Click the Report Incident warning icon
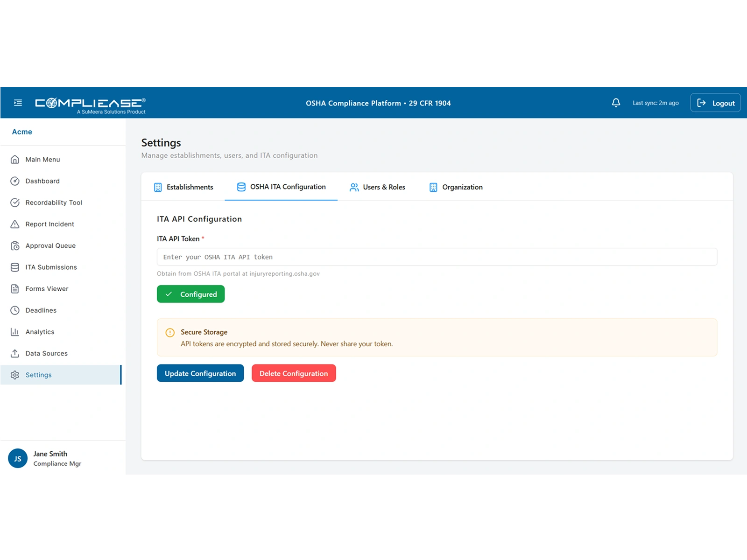Viewport: 747px width, 560px height. click(15, 224)
